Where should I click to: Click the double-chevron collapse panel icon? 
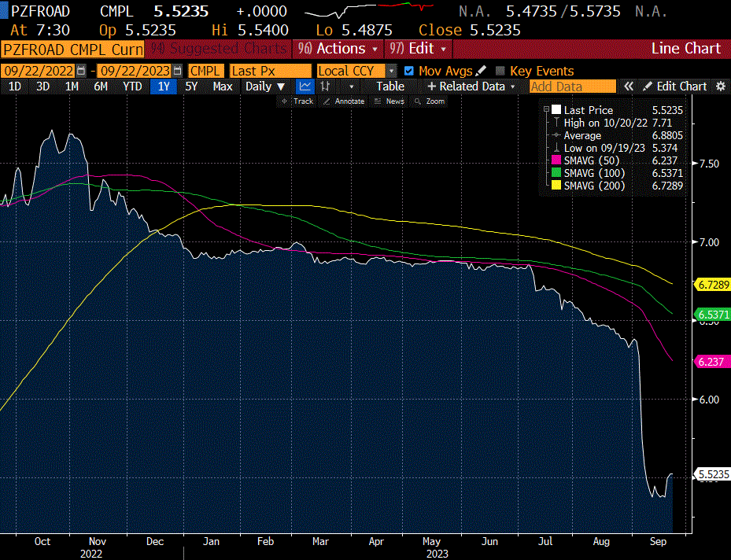coord(629,87)
